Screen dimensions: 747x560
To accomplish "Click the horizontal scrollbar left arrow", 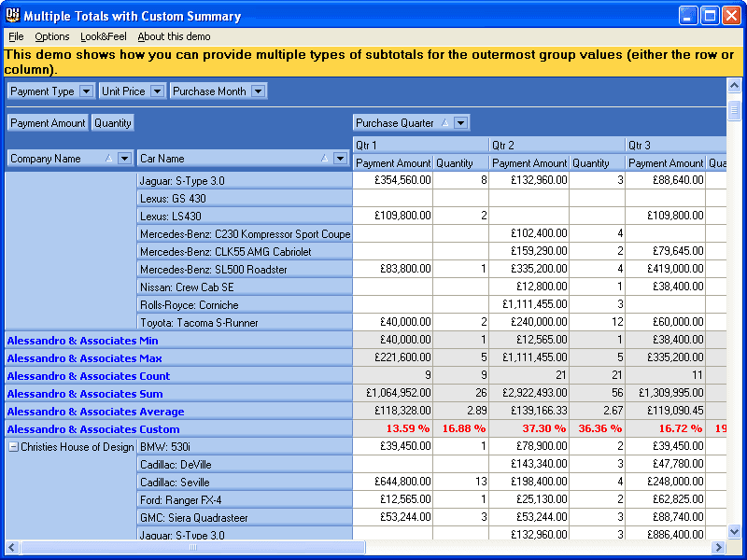I will 11,548.
